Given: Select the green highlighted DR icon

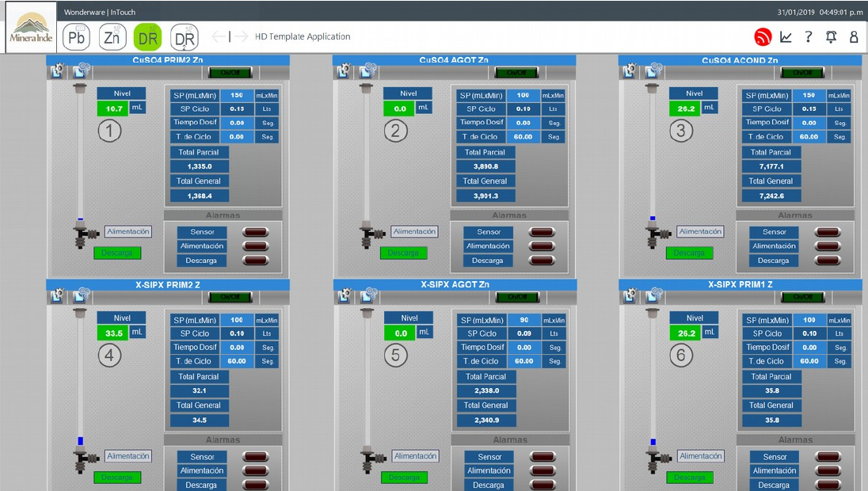Looking at the screenshot, I should click(x=148, y=37).
